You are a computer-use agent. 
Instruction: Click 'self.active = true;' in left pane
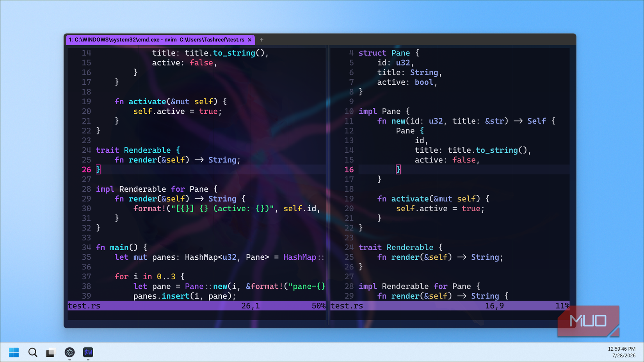coord(178,111)
